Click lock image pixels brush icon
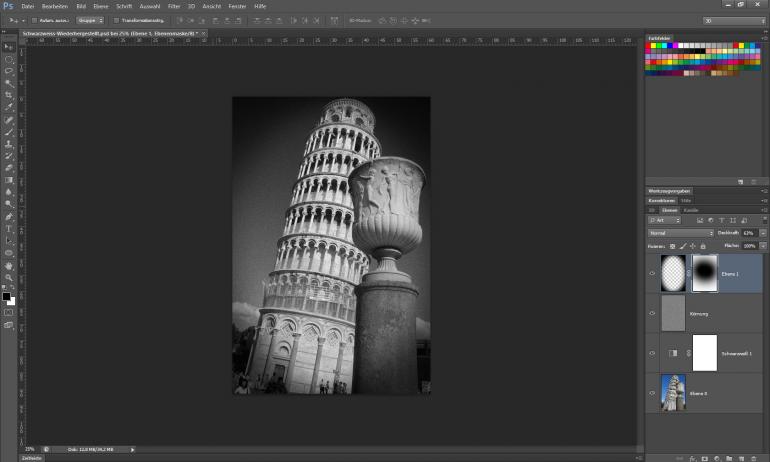The width and height of the screenshot is (770, 462). (683, 246)
